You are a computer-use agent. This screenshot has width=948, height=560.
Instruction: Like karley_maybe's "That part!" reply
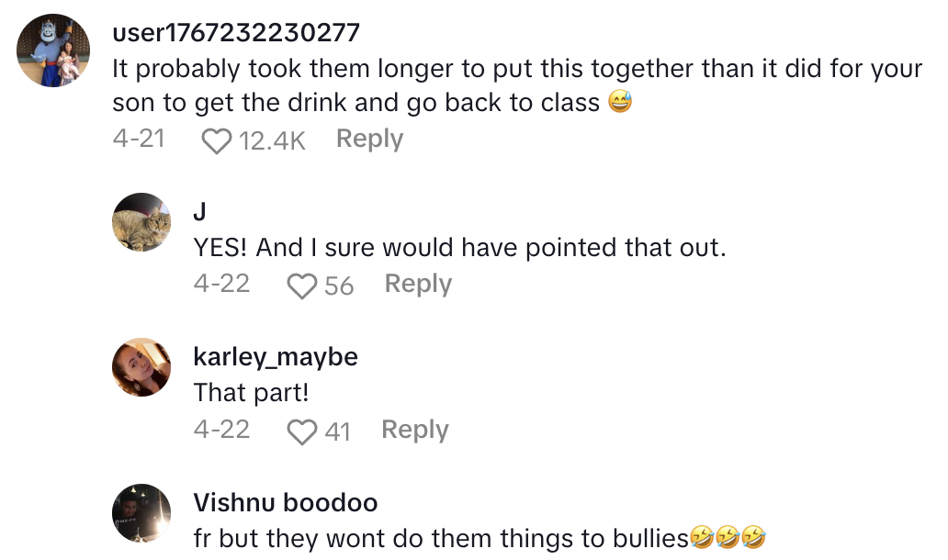click(x=301, y=431)
